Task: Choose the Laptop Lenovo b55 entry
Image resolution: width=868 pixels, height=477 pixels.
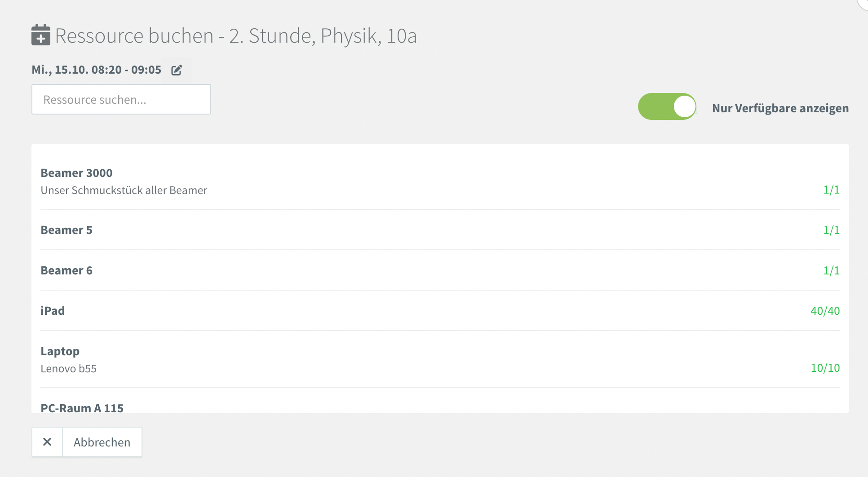Action: click(x=60, y=351)
